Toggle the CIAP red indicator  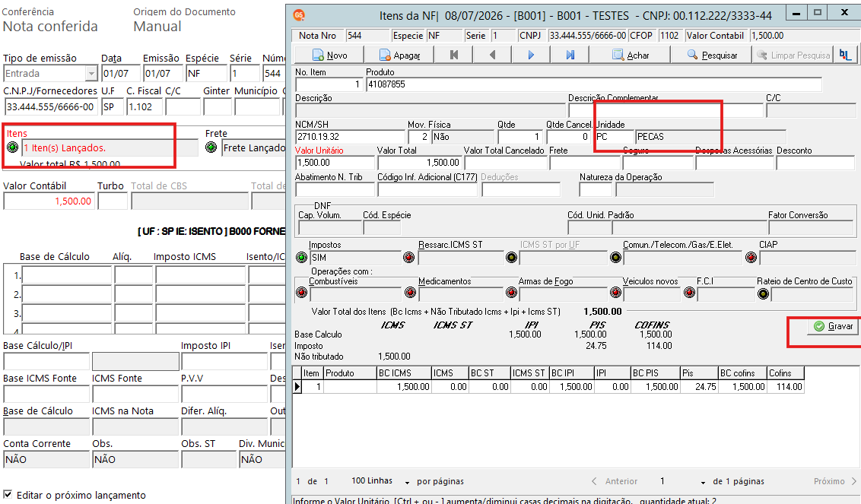click(751, 258)
